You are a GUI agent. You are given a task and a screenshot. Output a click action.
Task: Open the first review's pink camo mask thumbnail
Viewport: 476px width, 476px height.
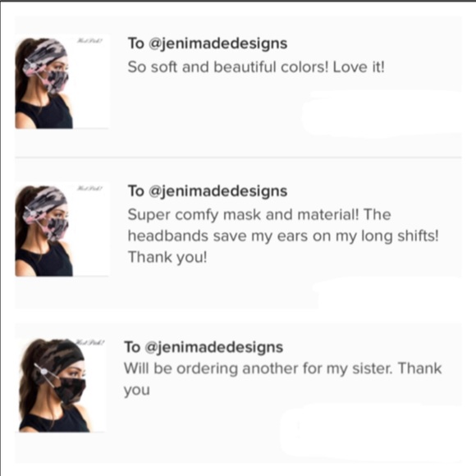(62, 82)
